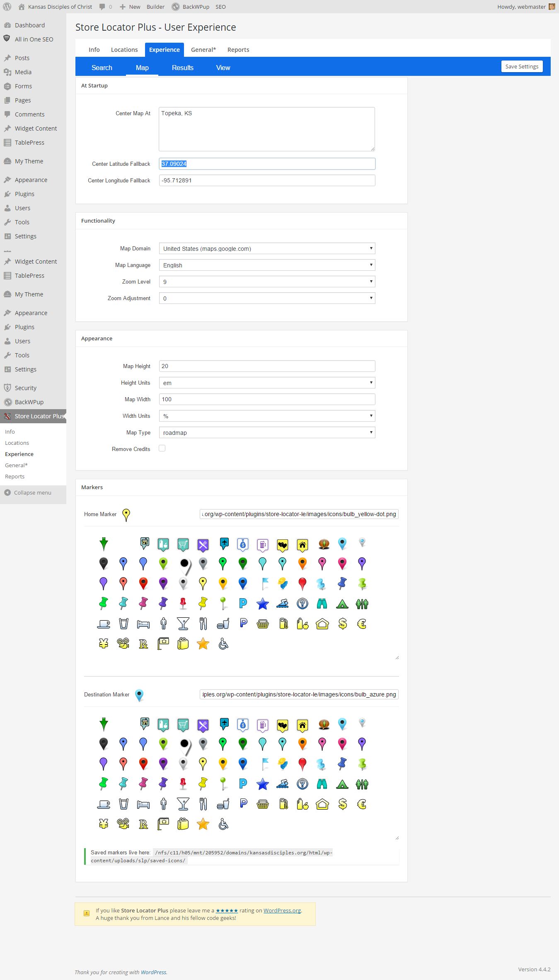Select the yen sign in the Destination Marker grid
The image size is (559, 980).
104,824
